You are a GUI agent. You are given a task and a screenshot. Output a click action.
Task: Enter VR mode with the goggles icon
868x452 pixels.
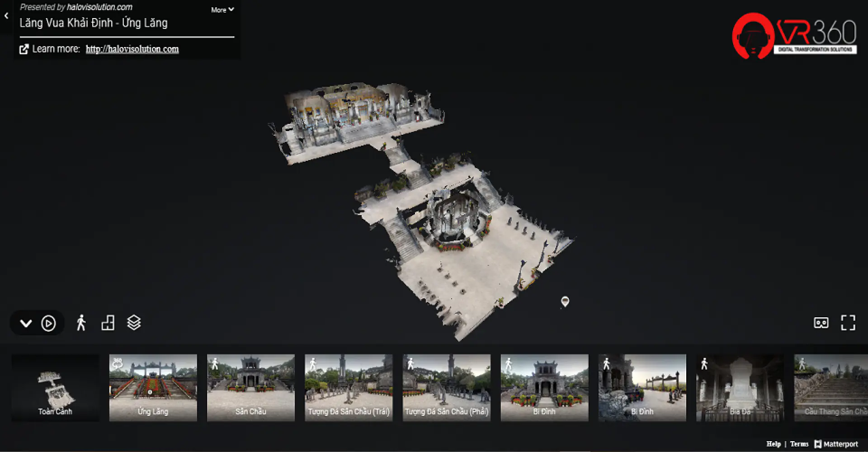(822, 323)
